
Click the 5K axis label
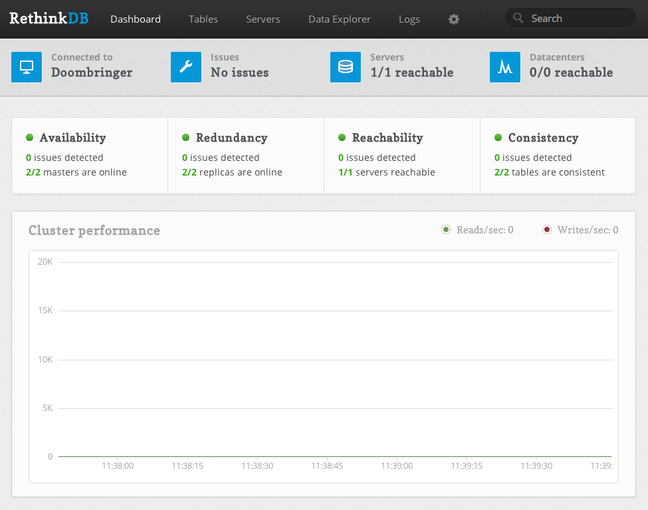(47, 408)
